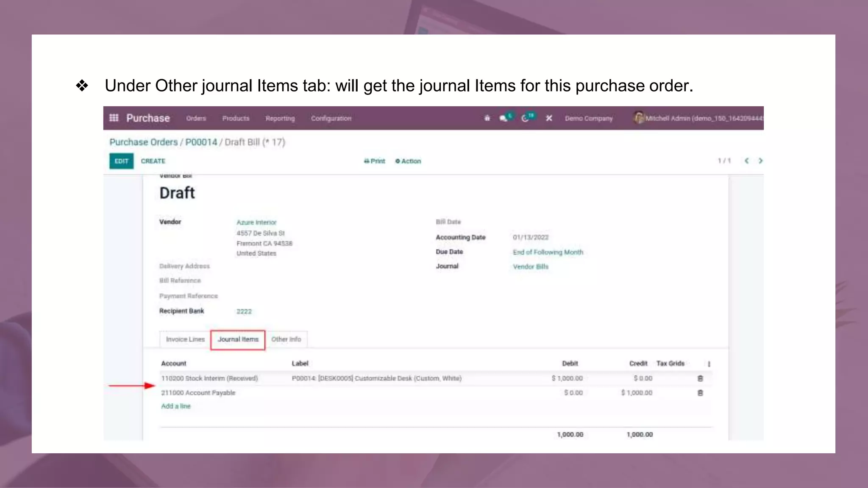Open the Configuration menu
This screenshot has width=868, height=488.
331,118
